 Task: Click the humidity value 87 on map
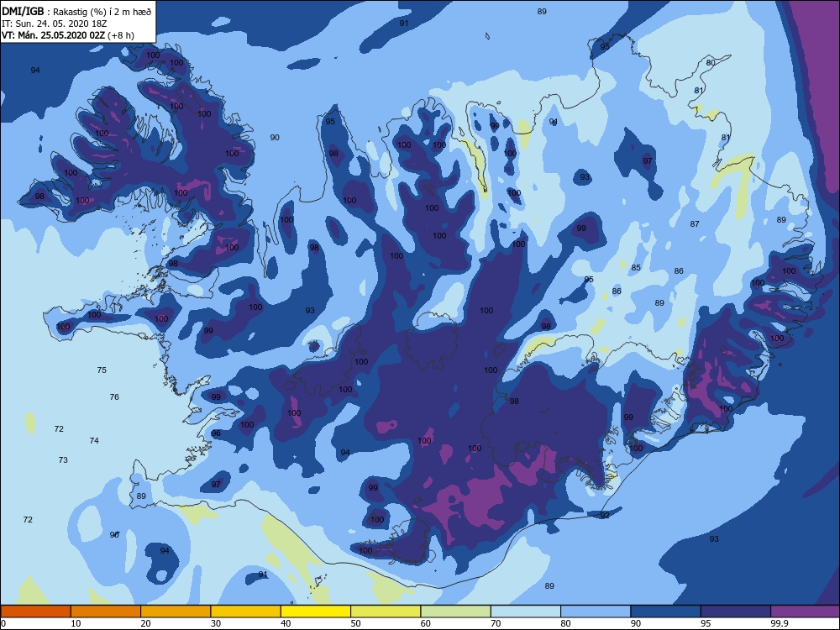(695, 224)
